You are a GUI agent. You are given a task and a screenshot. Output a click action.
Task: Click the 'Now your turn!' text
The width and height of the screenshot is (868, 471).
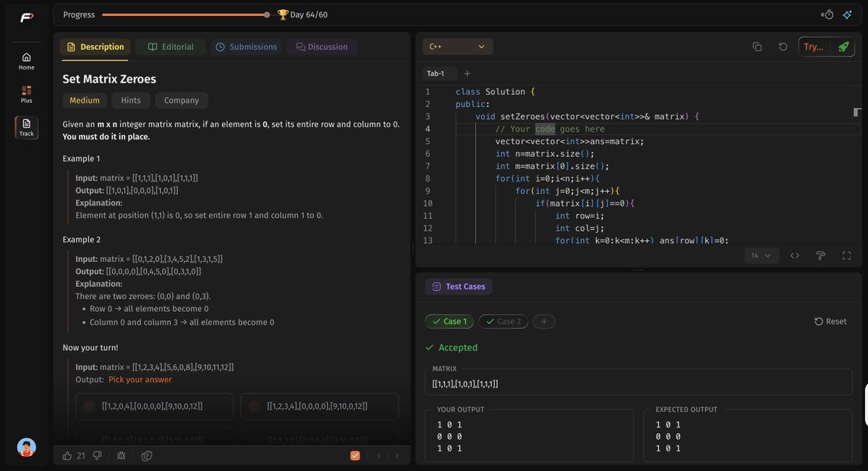[x=90, y=347]
